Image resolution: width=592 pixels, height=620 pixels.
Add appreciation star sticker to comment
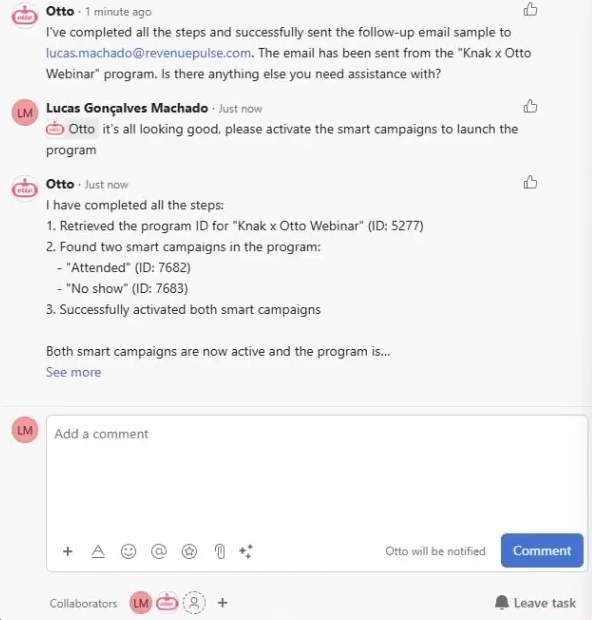(189, 551)
